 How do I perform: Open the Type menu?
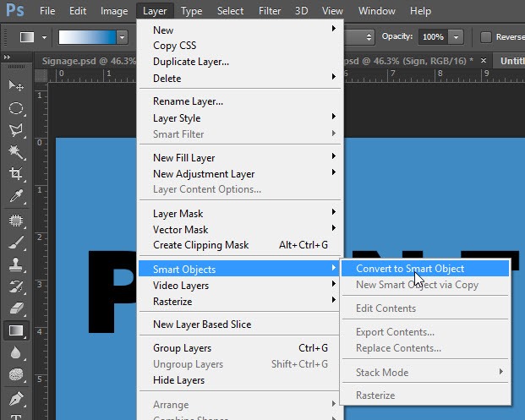[x=192, y=11]
